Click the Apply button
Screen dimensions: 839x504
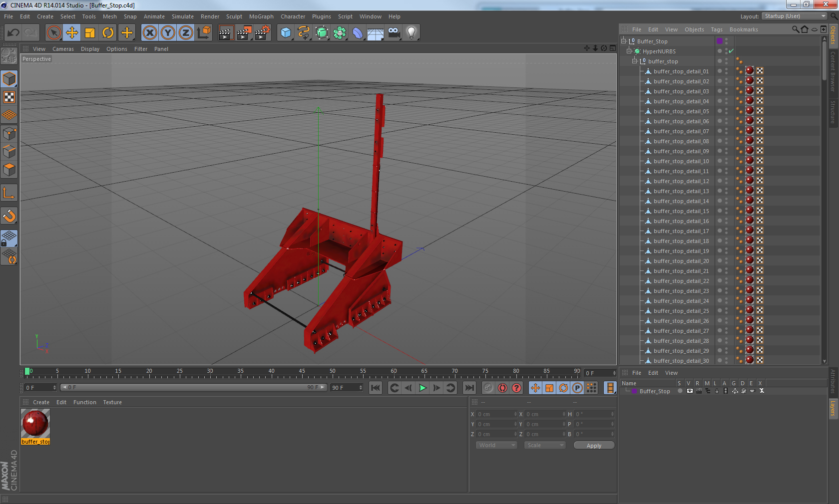click(594, 445)
